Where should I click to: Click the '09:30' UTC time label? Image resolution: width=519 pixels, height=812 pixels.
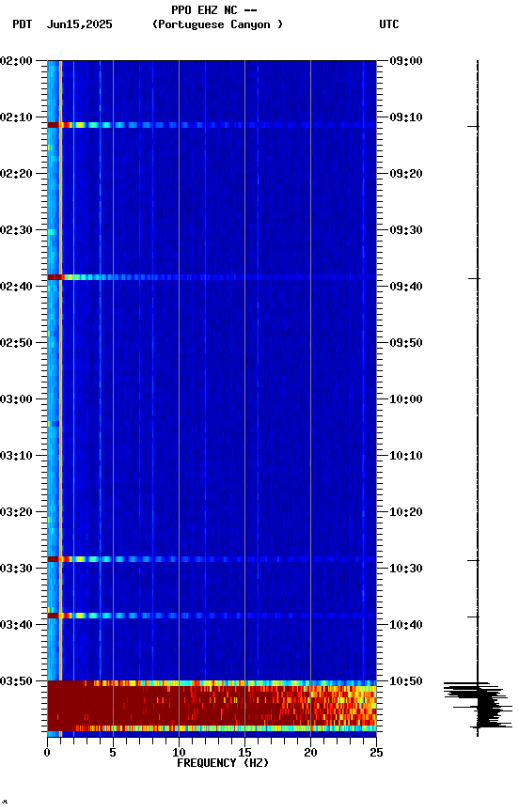(406, 230)
